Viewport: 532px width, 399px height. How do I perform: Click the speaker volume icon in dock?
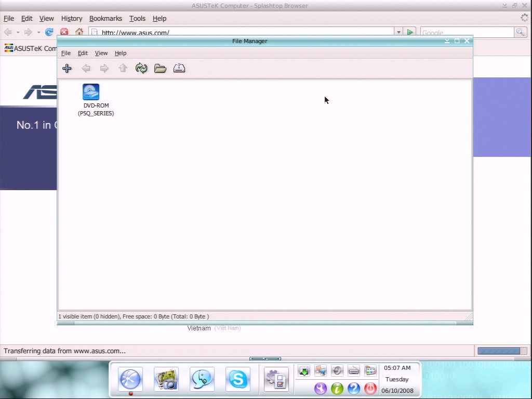[x=337, y=370]
